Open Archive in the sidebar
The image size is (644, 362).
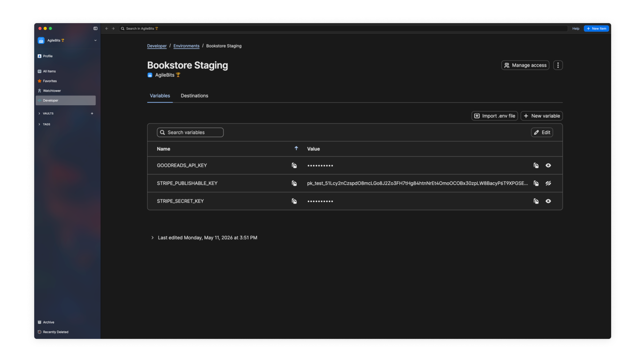coord(65,322)
